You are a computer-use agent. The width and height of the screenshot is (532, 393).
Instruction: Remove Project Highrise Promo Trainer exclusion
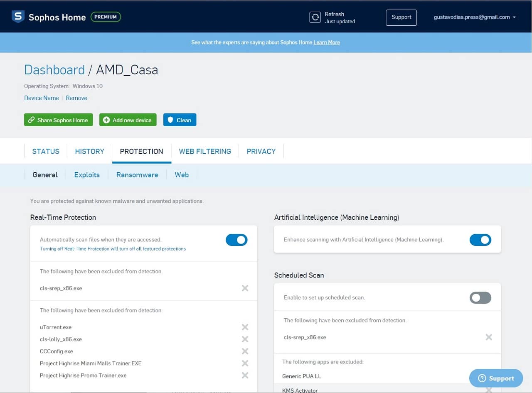245,375
